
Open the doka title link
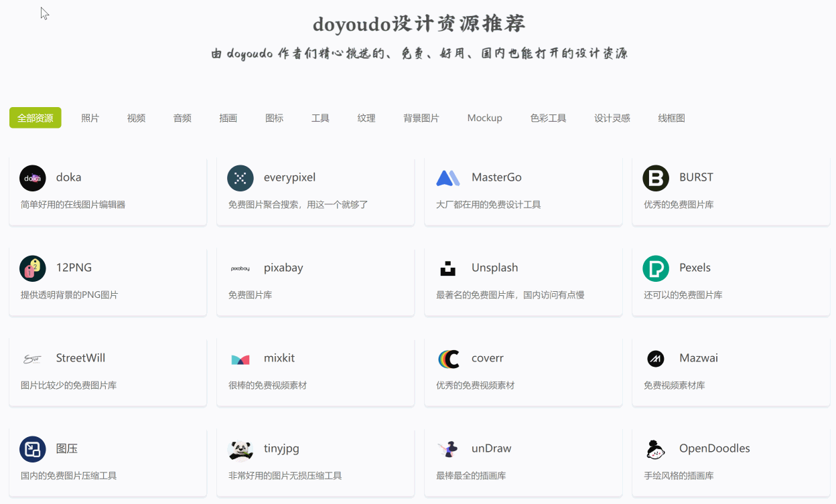(69, 177)
